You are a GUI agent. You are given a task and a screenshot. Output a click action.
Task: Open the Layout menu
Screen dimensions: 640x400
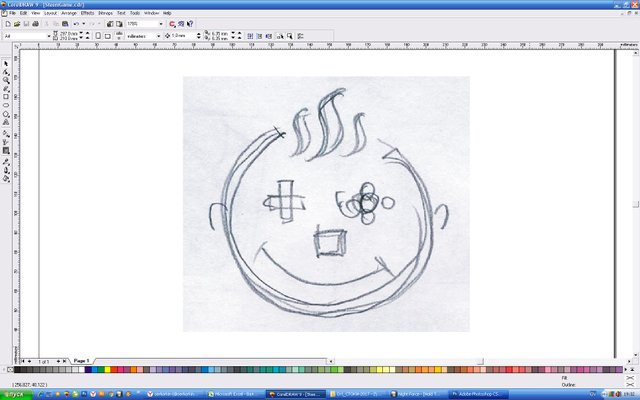[51, 13]
